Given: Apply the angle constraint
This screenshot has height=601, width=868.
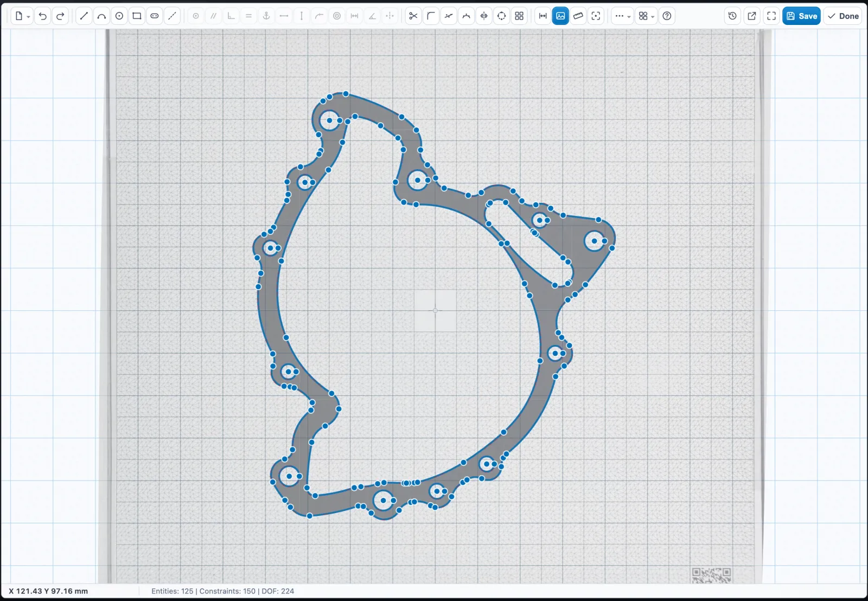Looking at the screenshot, I should click(x=372, y=16).
